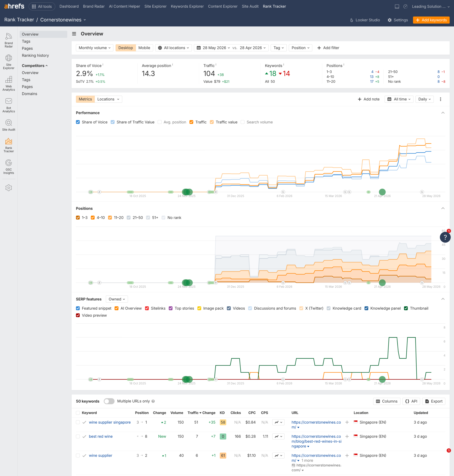454x476 pixels.
Task: Add URL plus icon for best red wine
Action: 347,436
